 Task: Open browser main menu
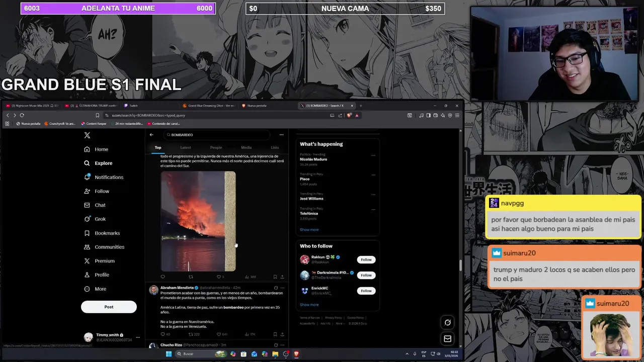(x=457, y=115)
